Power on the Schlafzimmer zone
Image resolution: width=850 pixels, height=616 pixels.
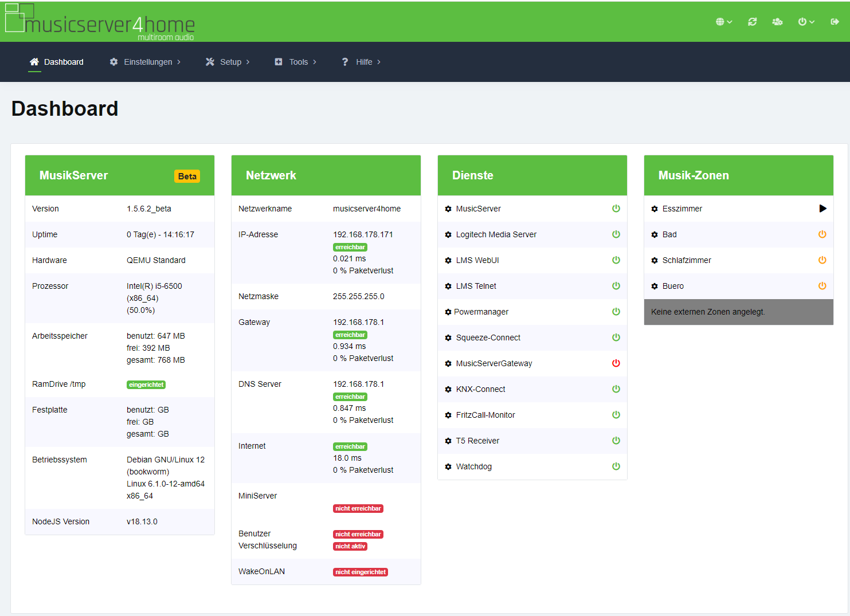click(822, 260)
